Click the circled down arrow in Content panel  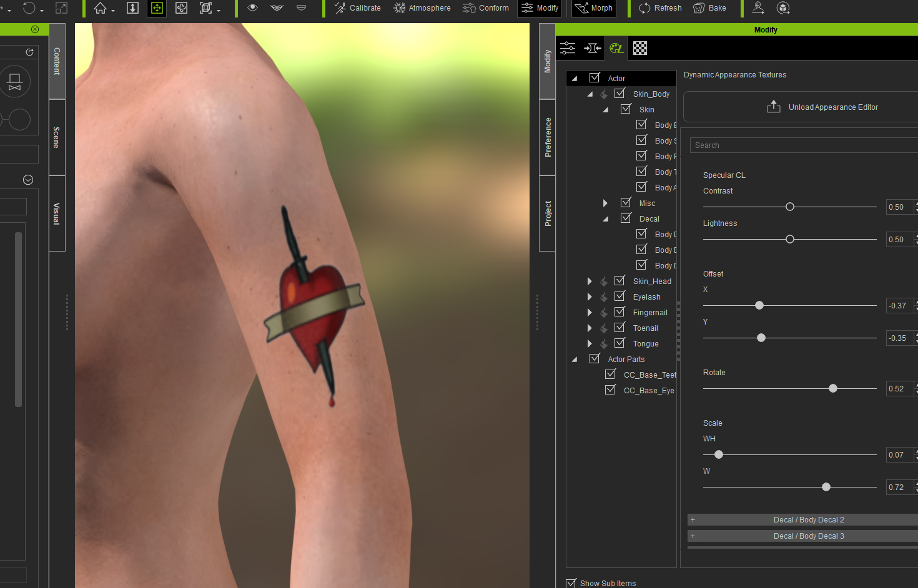[28, 180]
